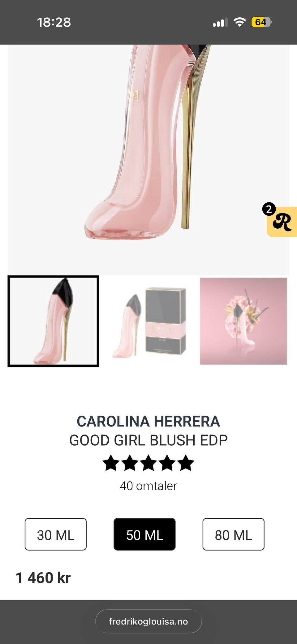Click the five-star rating icons
The image size is (297, 644).
[148, 463]
